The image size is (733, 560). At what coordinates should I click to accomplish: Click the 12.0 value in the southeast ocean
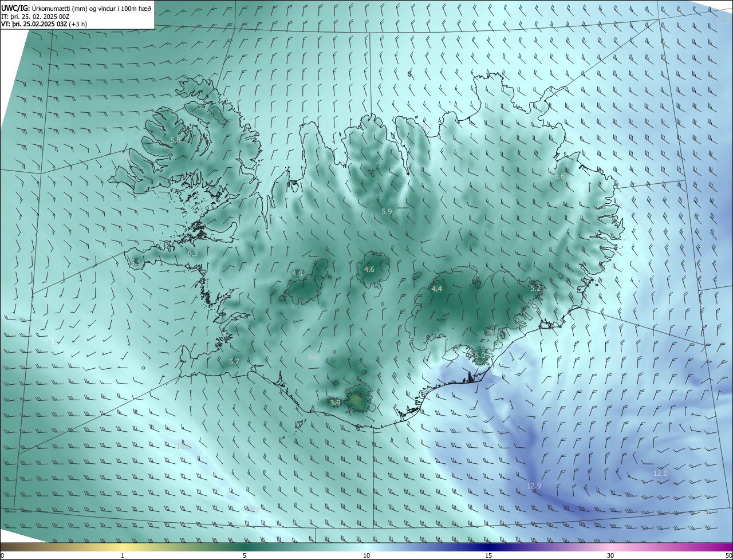(660, 473)
